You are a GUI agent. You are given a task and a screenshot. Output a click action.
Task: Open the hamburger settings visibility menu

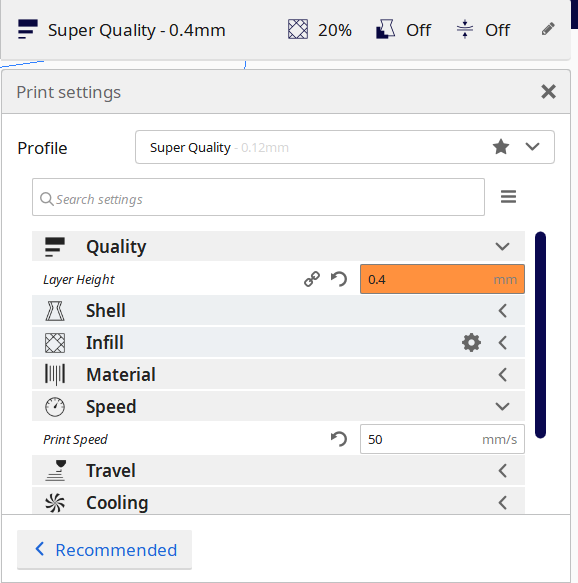click(508, 197)
